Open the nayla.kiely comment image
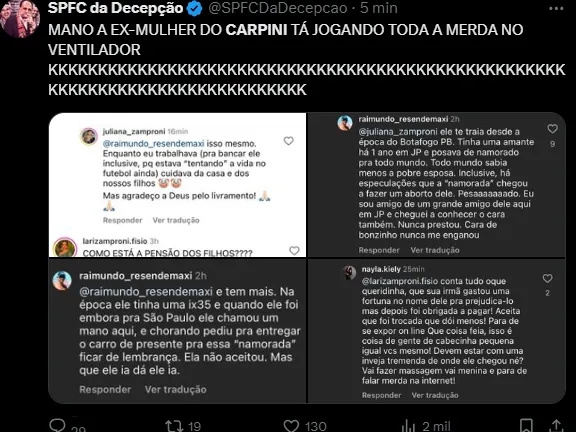The width and height of the screenshot is (576, 432). pos(436,331)
